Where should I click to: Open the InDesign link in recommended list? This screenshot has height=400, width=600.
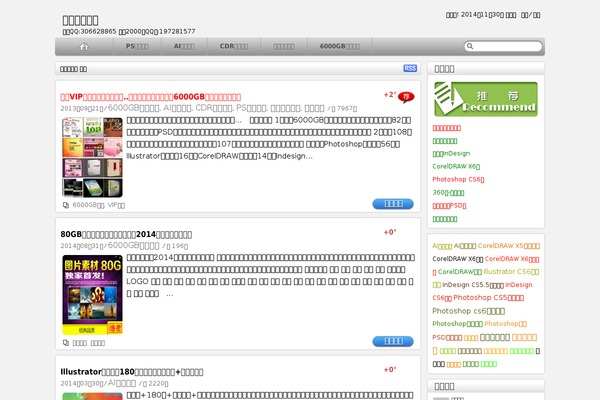pos(451,153)
